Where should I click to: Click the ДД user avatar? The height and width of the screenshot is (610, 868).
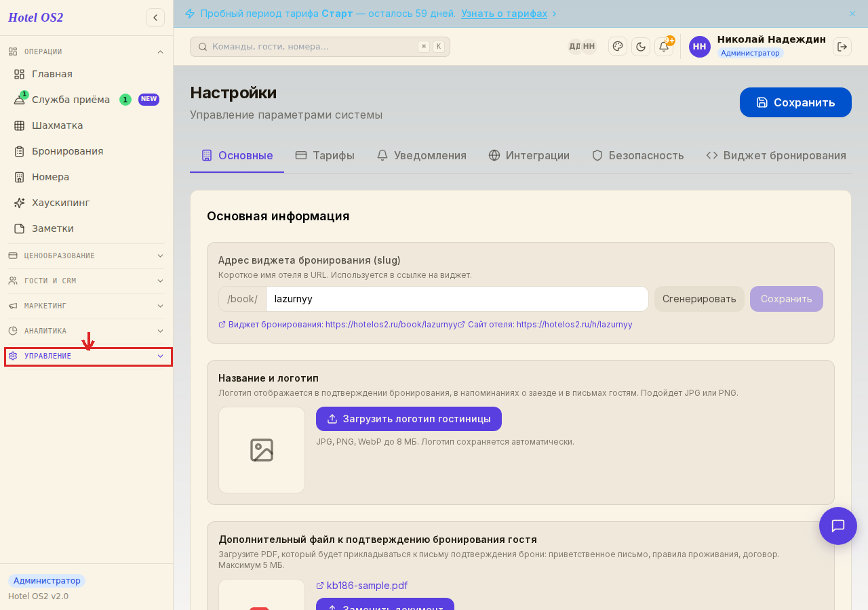[x=574, y=46]
